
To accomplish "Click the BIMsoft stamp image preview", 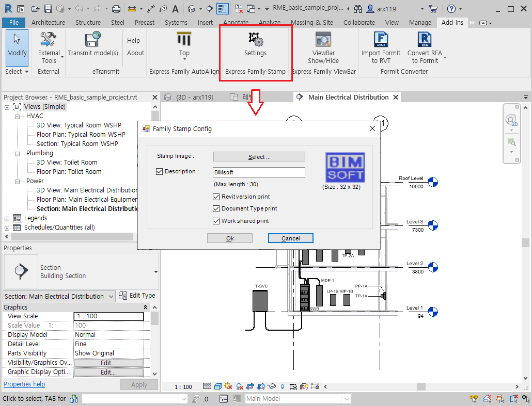I will click(x=346, y=167).
